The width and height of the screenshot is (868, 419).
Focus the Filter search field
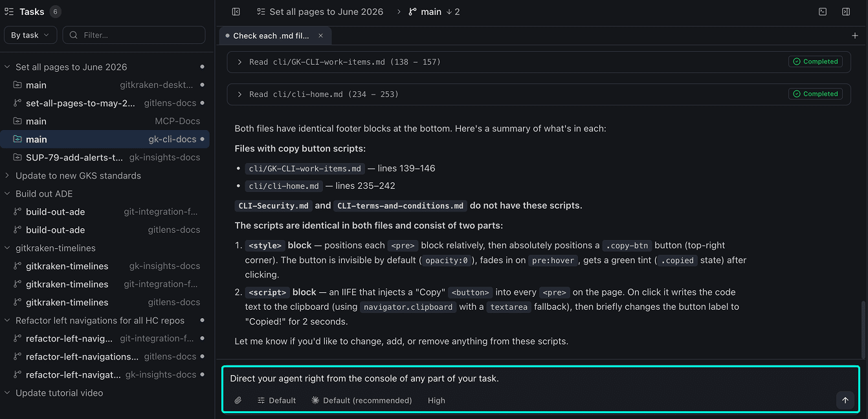[134, 35]
